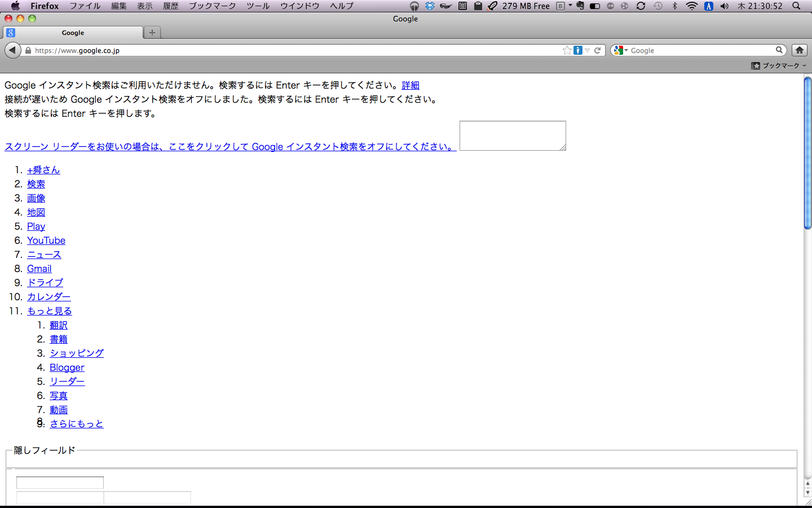Click the screen reader インスタント検索 off link
Image resolution: width=812 pixels, height=508 pixels.
[230, 146]
